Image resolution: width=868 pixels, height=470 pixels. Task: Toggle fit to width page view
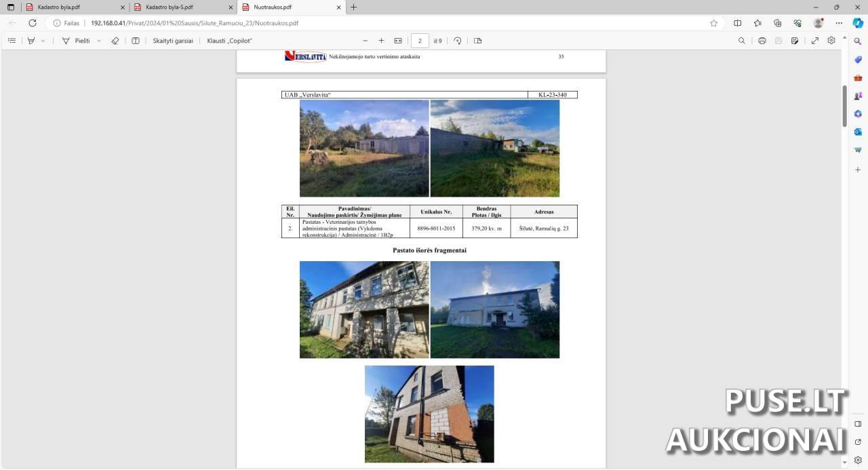pos(398,41)
